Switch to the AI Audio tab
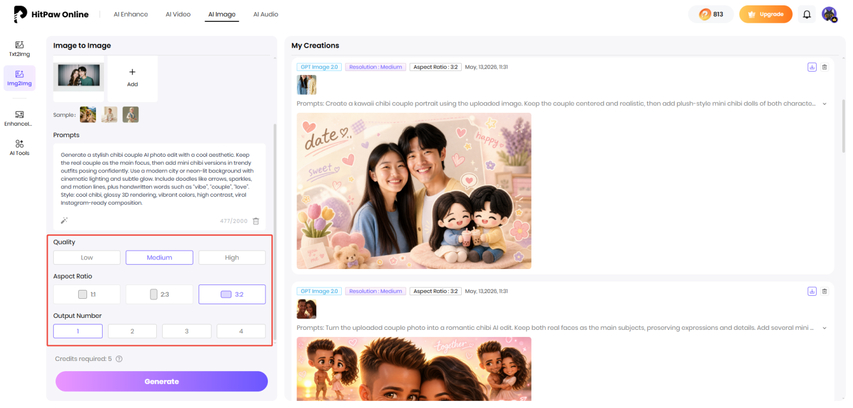 [x=265, y=15]
